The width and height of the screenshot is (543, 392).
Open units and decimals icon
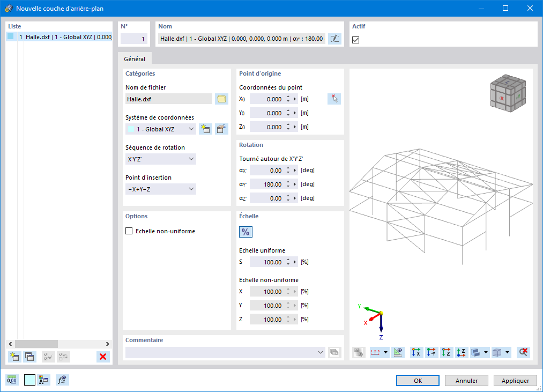click(12, 380)
